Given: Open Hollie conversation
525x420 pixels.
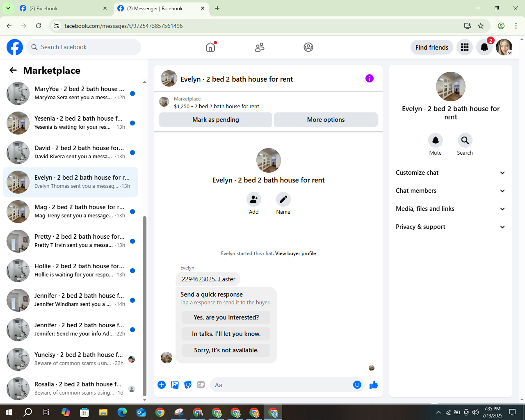Looking at the screenshot, I should 71,271.
